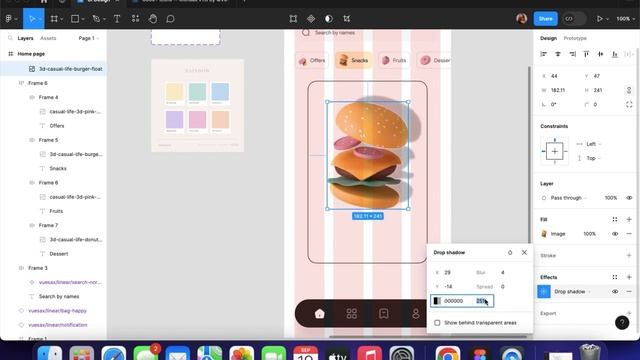Select the Rectangle shape tool
Screen dimensions: 640x360
click(x=75, y=19)
